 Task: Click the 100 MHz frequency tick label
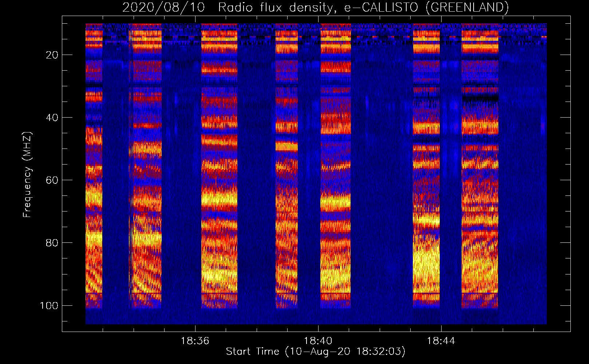(x=49, y=305)
